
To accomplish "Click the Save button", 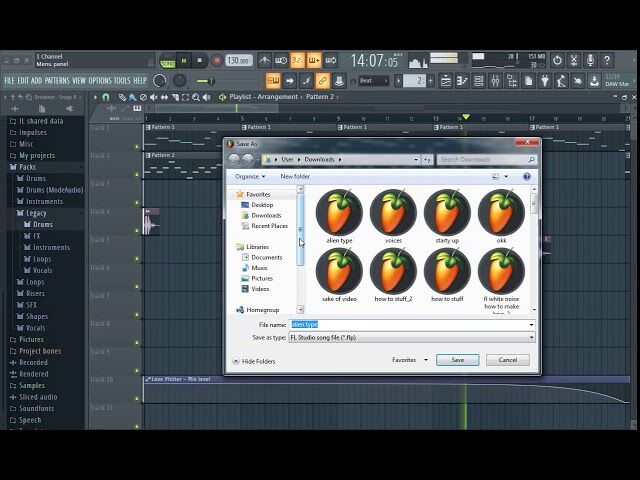I will point(457,360).
